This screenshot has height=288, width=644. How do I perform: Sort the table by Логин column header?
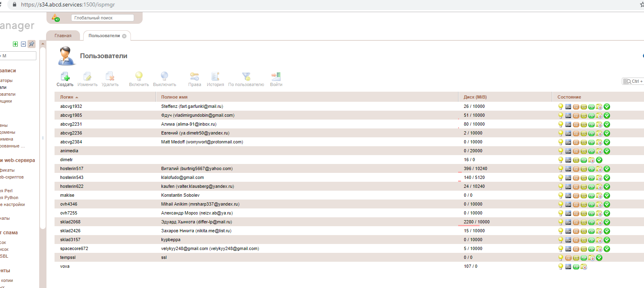67,97
